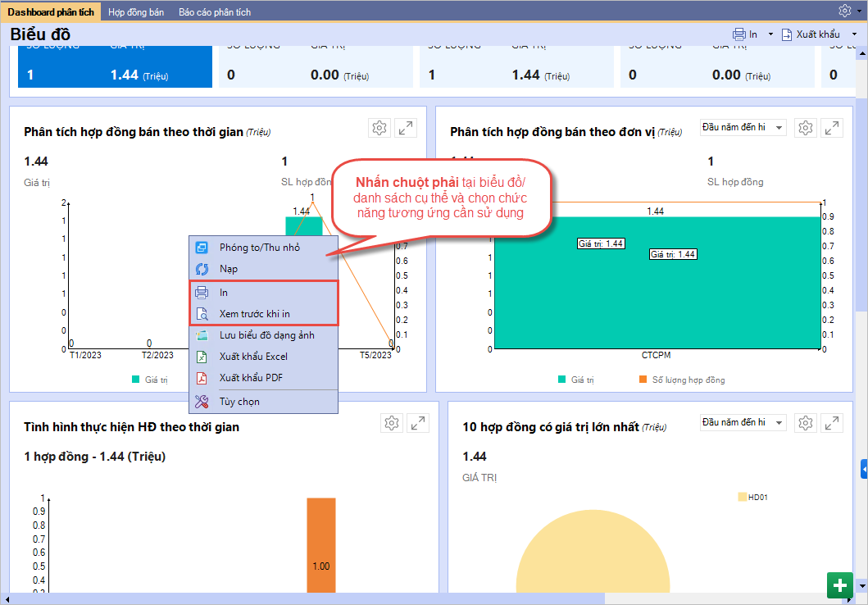Expand the top 10 contracts chart
This screenshot has width=868, height=605.
click(x=832, y=423)
